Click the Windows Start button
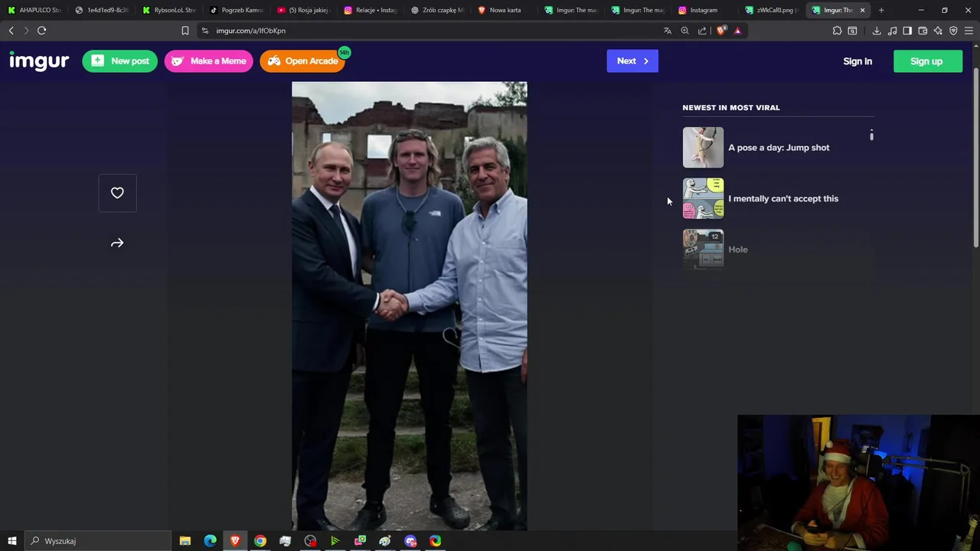This screenshot has height=551, width=980. click(12, 541)
